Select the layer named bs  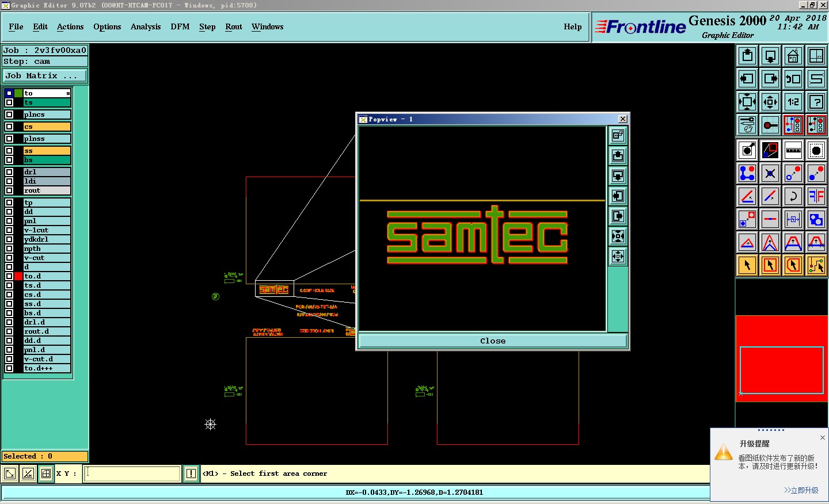[x=47, y=160]
